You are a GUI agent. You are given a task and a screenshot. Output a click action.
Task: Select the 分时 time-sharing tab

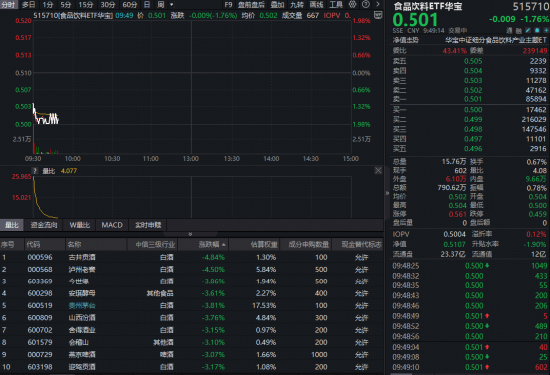pos(8,5)
